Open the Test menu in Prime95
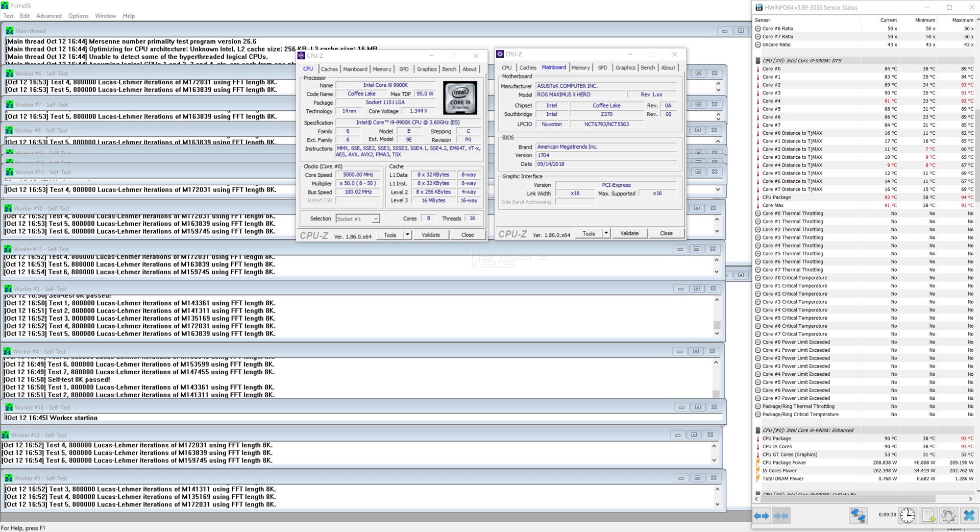 9,16
